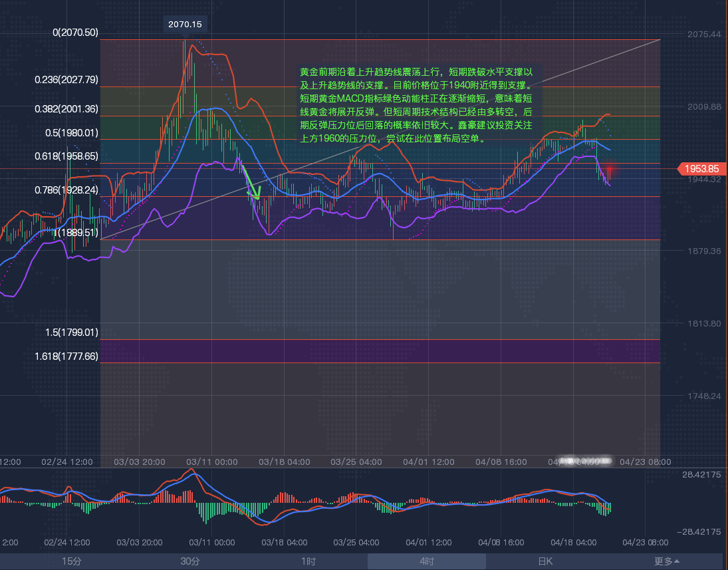Viewport: 728px width, 570px height.
Task: Select the active 4时 timeframe tab
Action: [427, 561]
